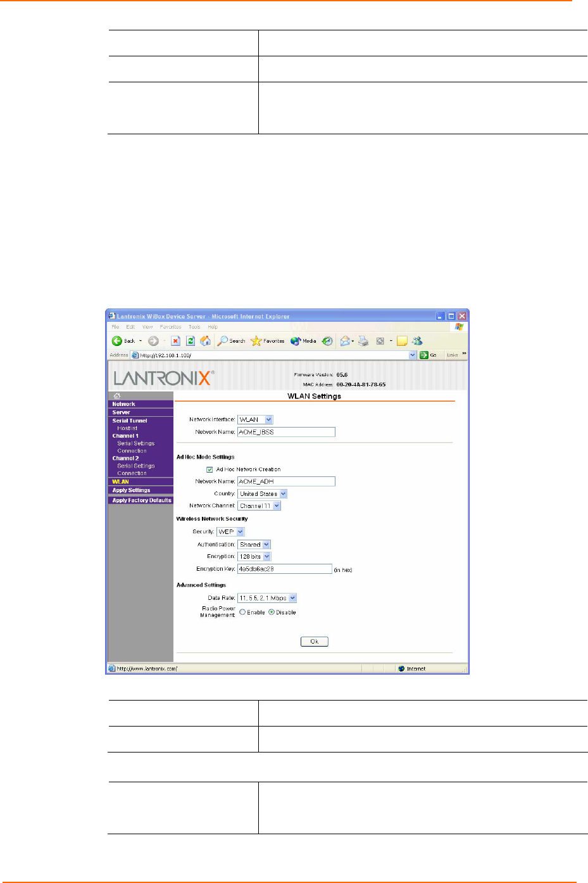Viewport: 588px width, 883px height.
Task: Select Enable for Radio Power Management
Action: coord(242,612)
